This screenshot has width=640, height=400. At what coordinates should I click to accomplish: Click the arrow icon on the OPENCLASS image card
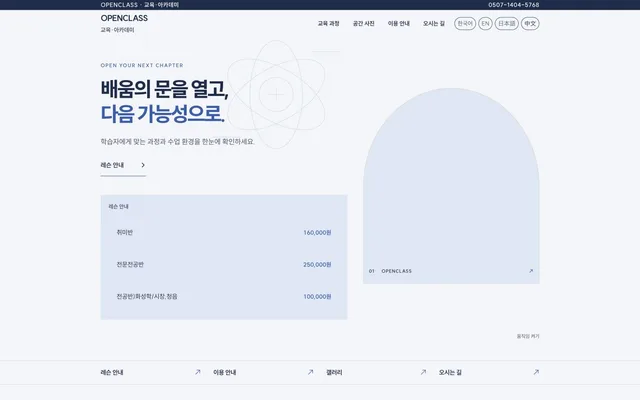pyautogui.click(x=531, y=271)
